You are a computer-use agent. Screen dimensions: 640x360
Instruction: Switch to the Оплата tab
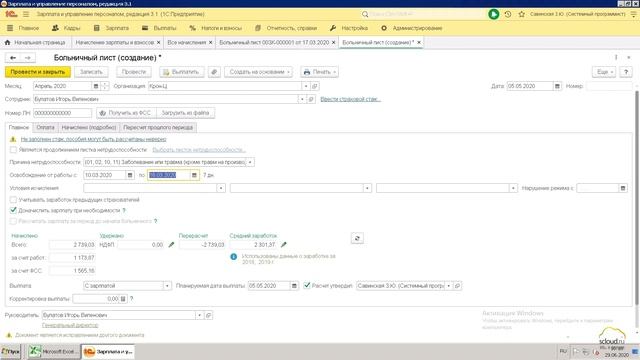[45, 128]
